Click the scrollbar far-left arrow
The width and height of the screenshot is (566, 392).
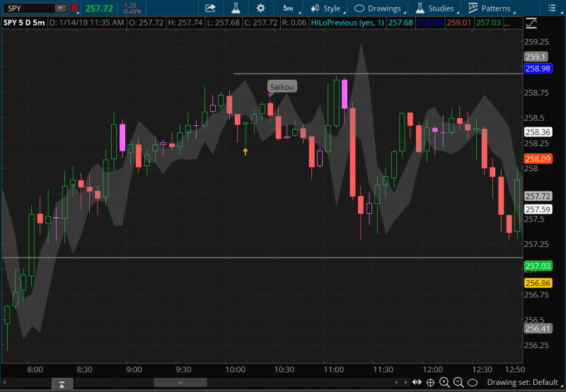tap(5, 382)
